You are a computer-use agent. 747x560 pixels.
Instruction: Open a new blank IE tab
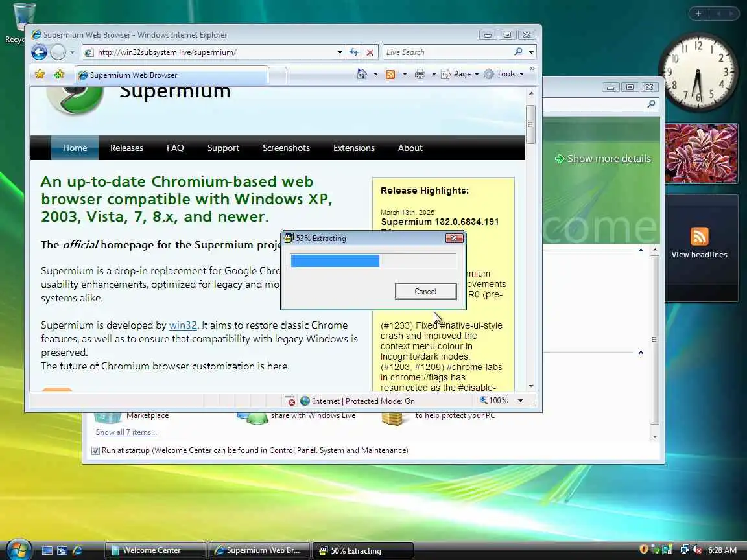278,75
